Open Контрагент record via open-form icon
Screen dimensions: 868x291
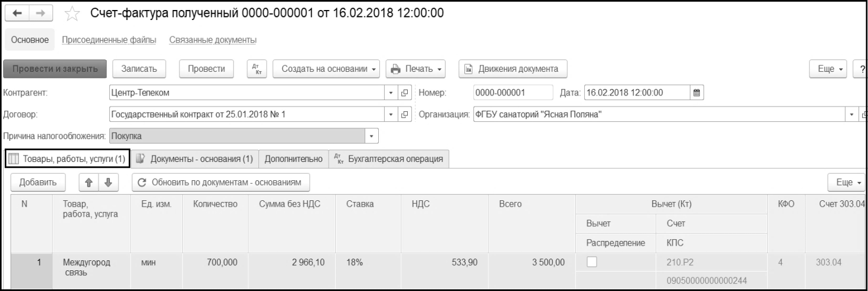405,92
